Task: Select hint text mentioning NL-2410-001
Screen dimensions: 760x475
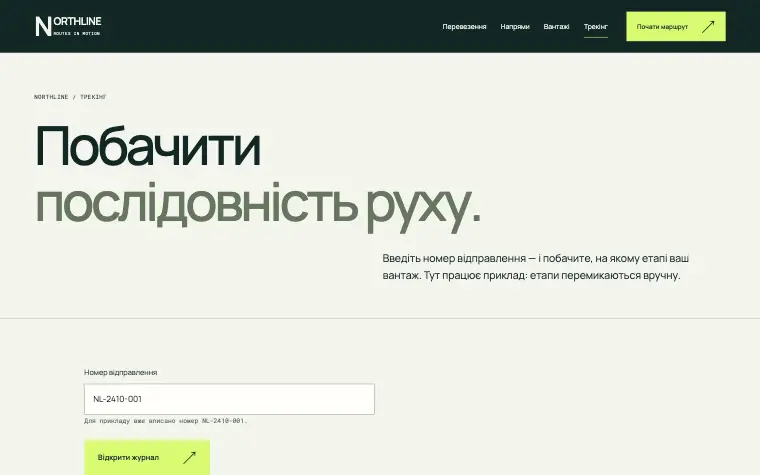Action: point(166,421)
